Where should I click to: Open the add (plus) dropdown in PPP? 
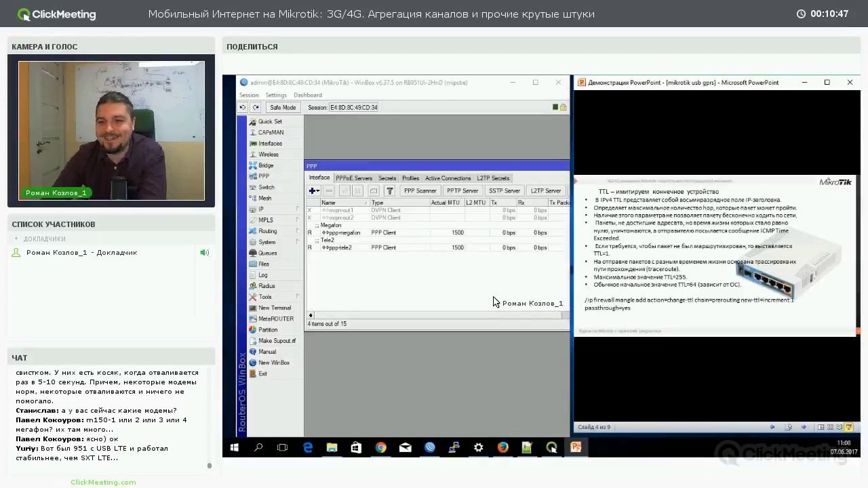coord(313,191)
